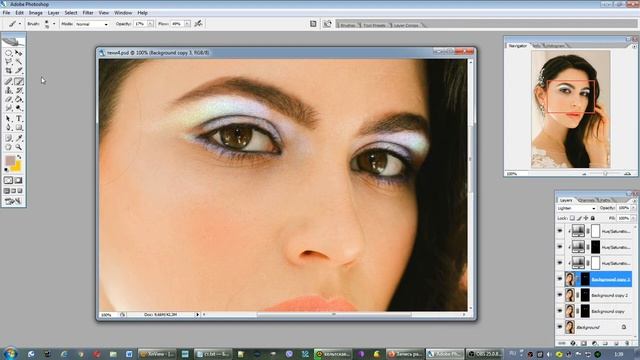Open the Image menu

(x=36, y=13)
